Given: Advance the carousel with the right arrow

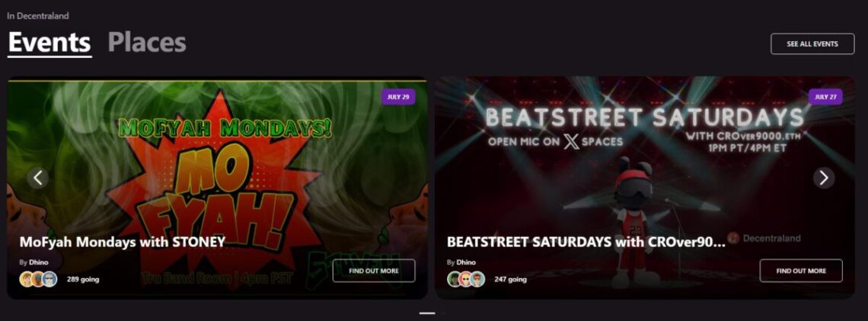Looking at the screenshot, I should click(824, 178).
